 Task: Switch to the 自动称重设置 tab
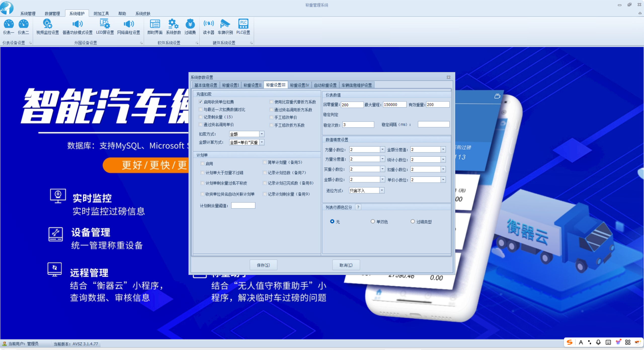(x=325, y=85)
